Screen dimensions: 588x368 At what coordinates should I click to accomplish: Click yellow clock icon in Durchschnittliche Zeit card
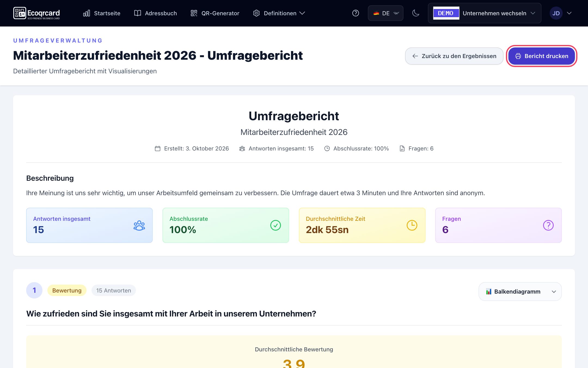412,225
